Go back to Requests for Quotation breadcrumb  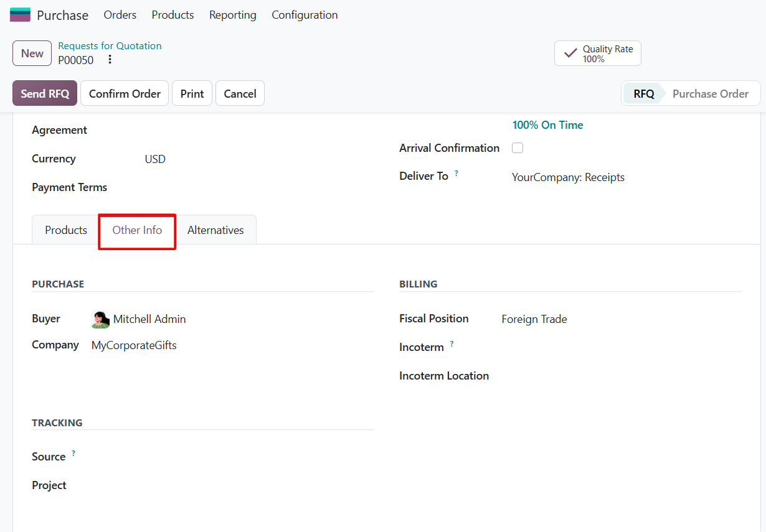click(110, 45)
